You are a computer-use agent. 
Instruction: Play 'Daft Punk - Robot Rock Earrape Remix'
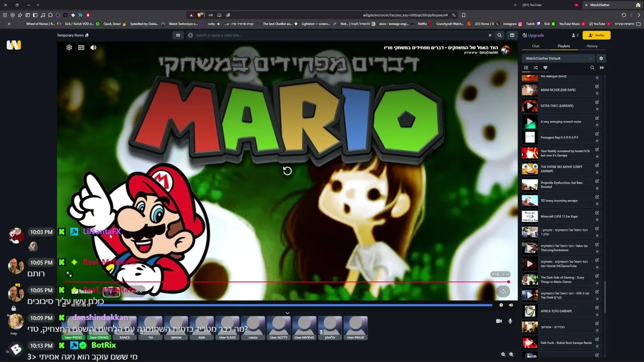529,343
